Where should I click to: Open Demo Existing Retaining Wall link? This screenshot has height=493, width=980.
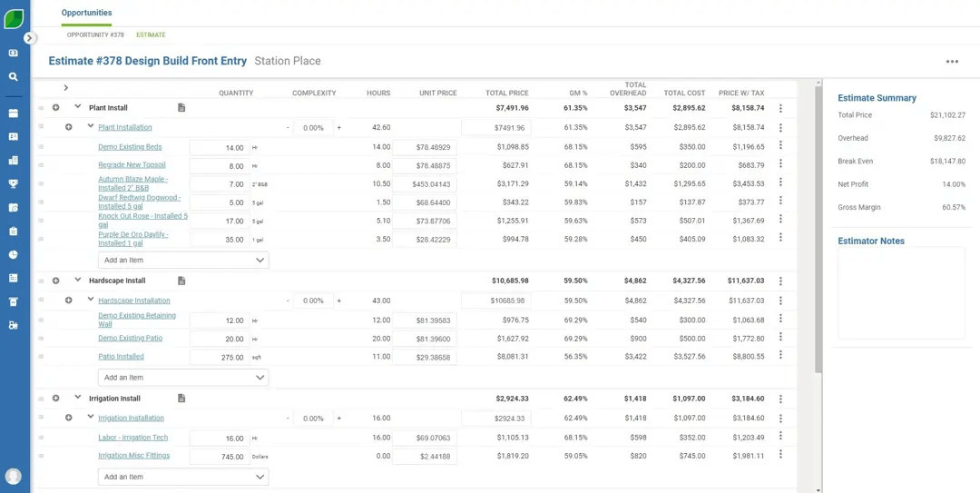point(137,320)
